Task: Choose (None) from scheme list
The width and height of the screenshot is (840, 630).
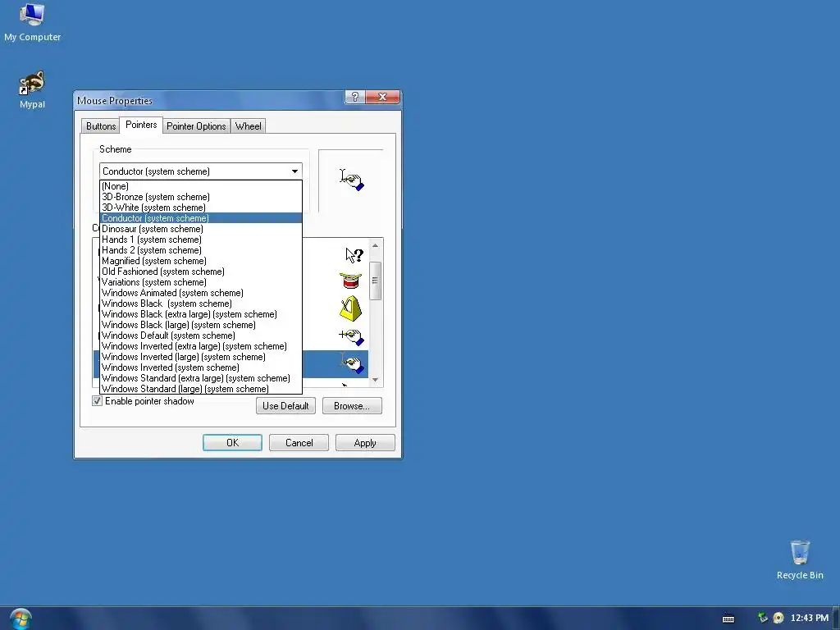Action: 201,186
